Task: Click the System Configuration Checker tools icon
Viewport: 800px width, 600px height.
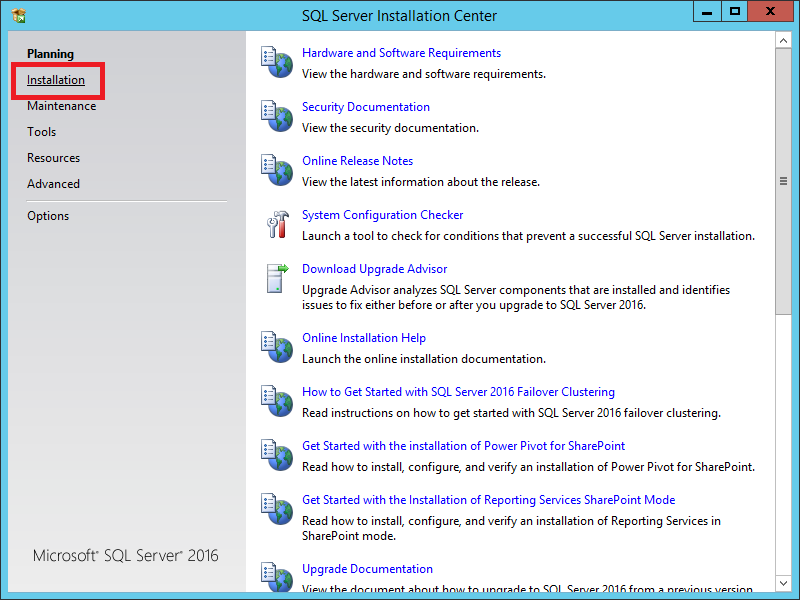Action: coord(275,223)
